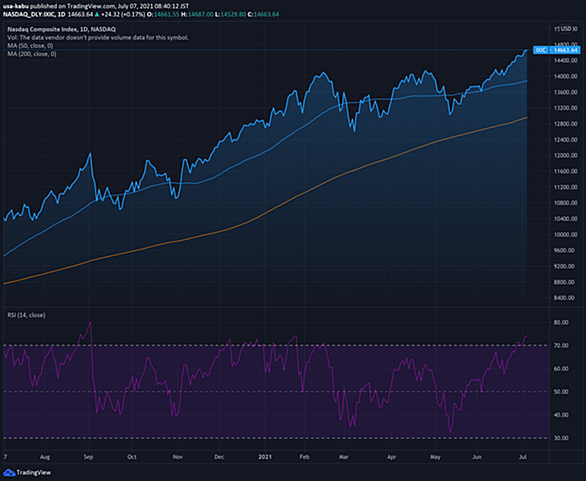Click the 10000.00 level on price scale

click(565, 234)
